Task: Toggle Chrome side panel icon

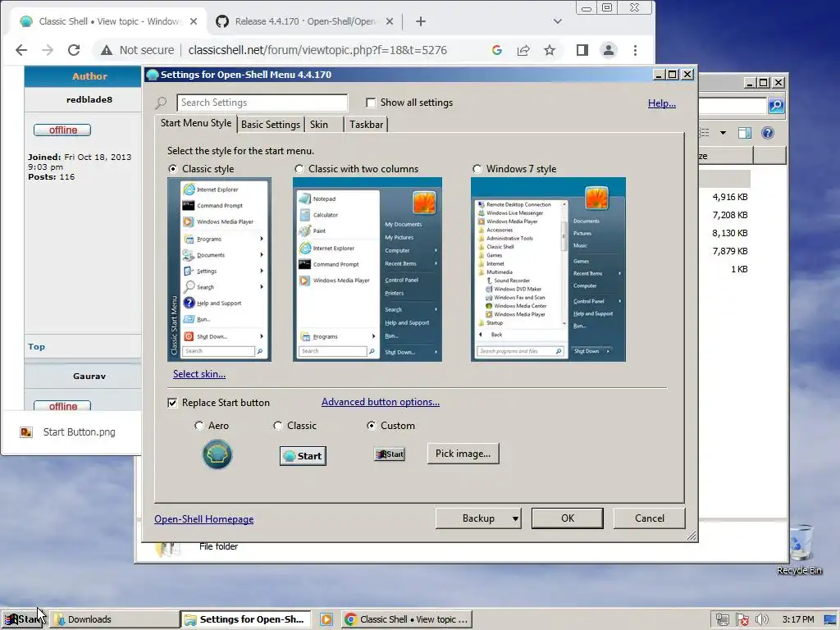Action: pos(582,50)
